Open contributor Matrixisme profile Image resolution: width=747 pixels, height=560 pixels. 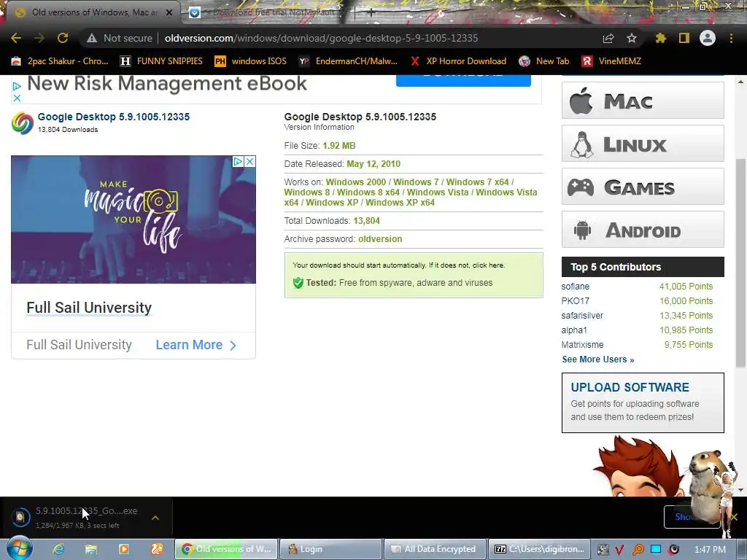point(582,345)
